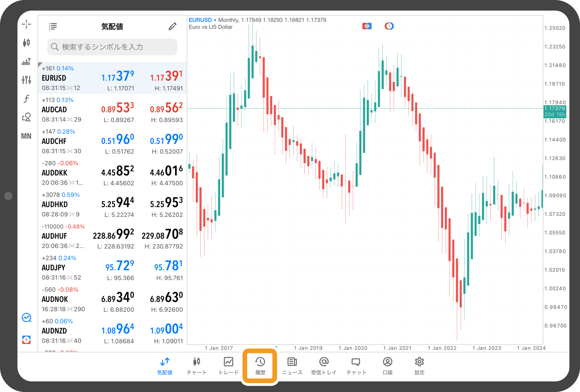The height and width of the screenshot is (392, 580).
Task: Open the ニュース news tab
Action: pos(292,366)
